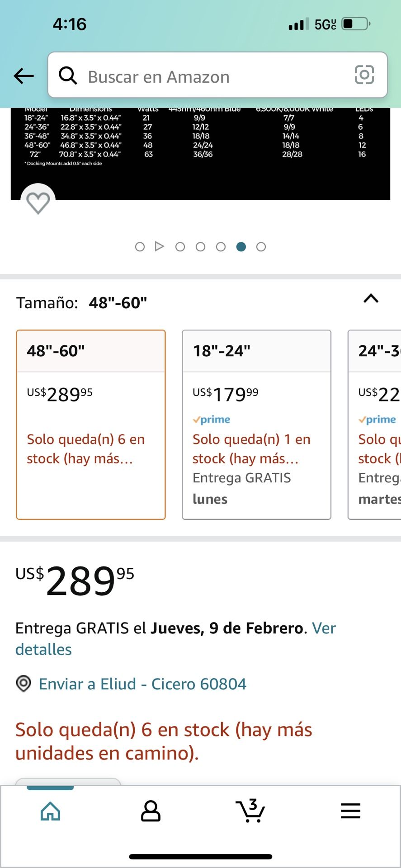The height and width of the screenshot is (868, 401).
Task: Open the shopping cart with 3 items
Action: 250,811
